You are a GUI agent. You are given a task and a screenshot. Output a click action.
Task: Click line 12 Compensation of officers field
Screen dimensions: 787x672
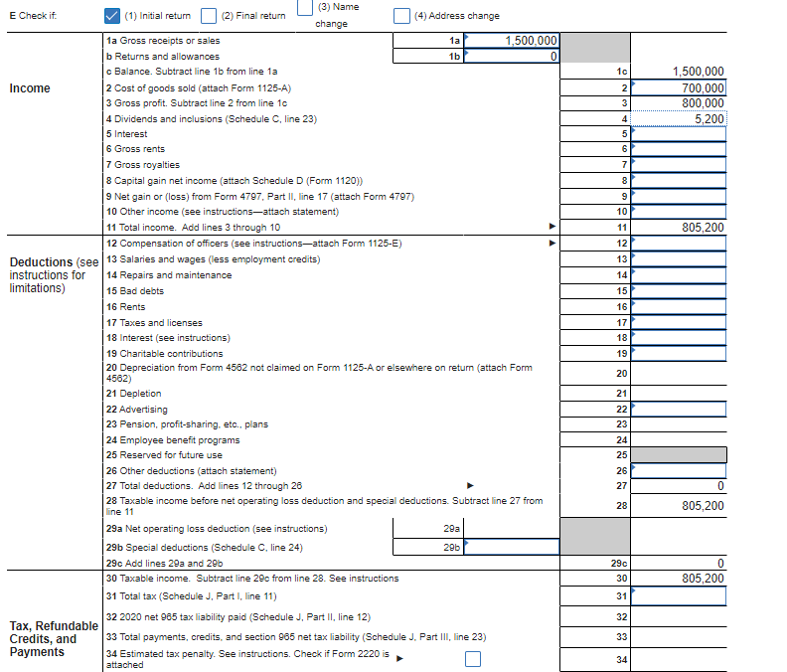coord(678,244)
